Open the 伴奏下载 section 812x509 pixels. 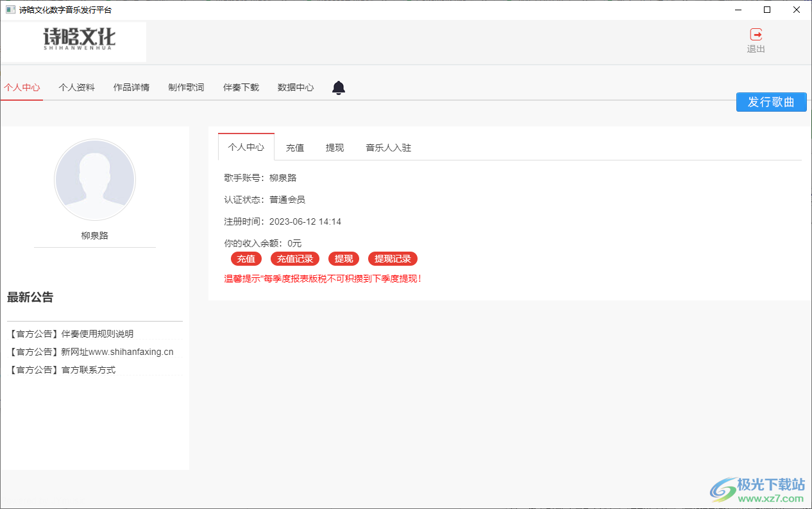pos(241,88)
